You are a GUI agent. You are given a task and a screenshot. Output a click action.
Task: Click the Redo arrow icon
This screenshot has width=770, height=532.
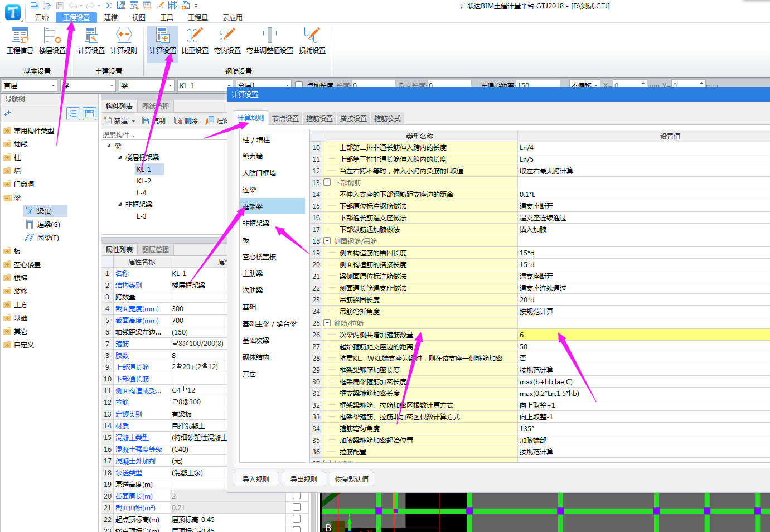click(x=90, y=6)
